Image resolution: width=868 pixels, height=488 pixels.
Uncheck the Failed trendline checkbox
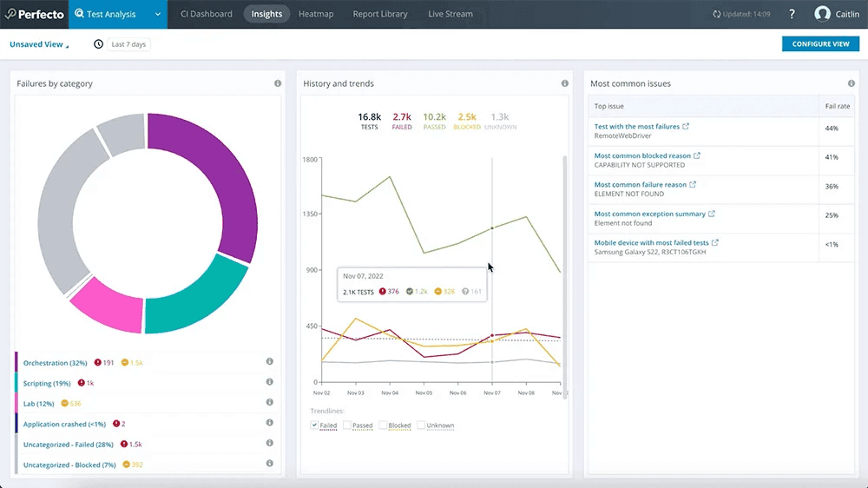pyautogui.click(x=314, y=425)
